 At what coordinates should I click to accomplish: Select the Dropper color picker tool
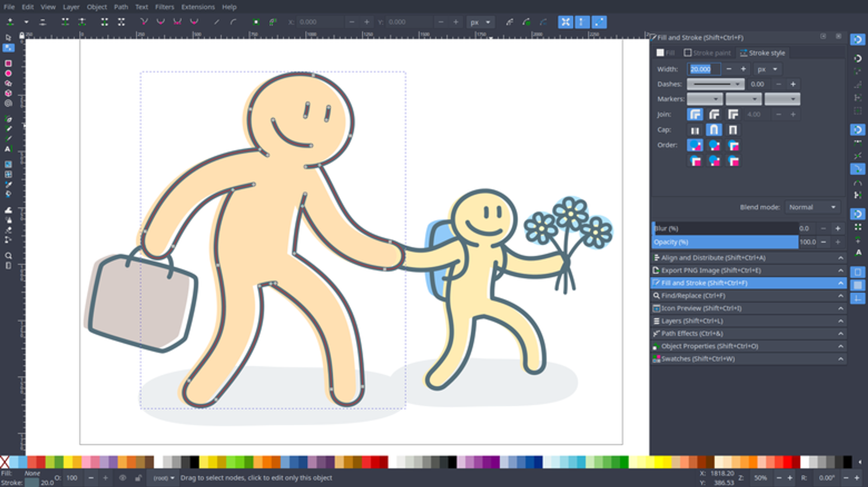(8, 184)
